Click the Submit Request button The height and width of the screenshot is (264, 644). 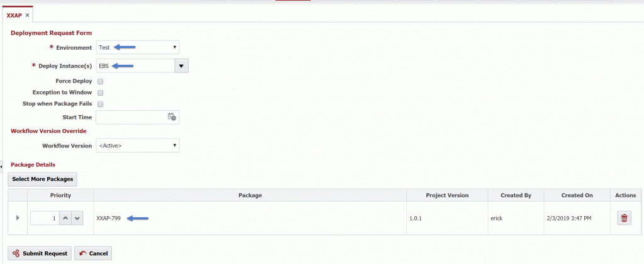coord(40,253)
